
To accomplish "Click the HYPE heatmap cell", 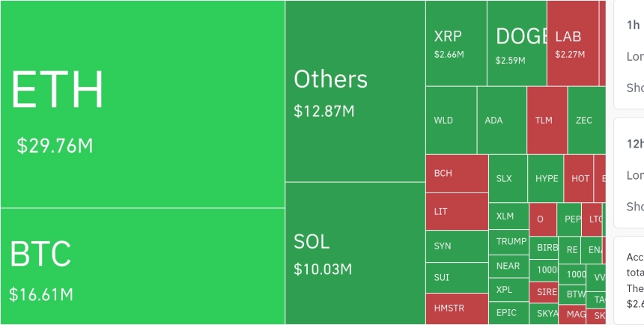I will pos(546,178).
